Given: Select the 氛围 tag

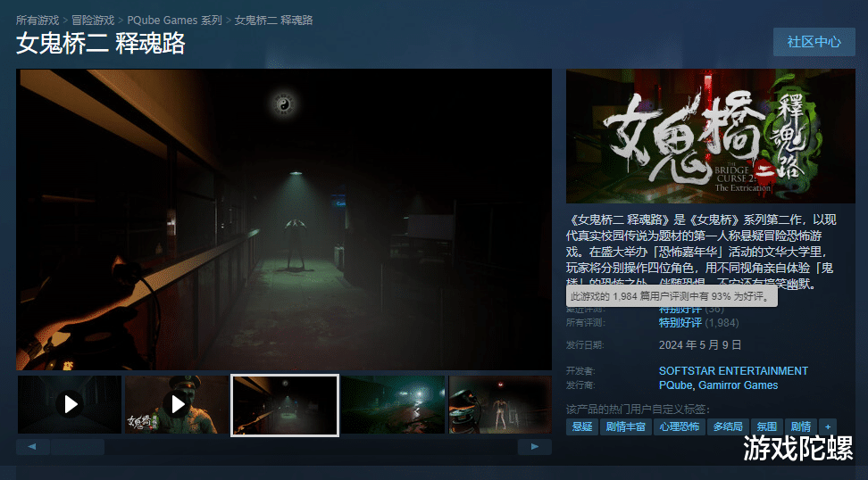Looking at the screenshot, I should [x=767, y=426].
